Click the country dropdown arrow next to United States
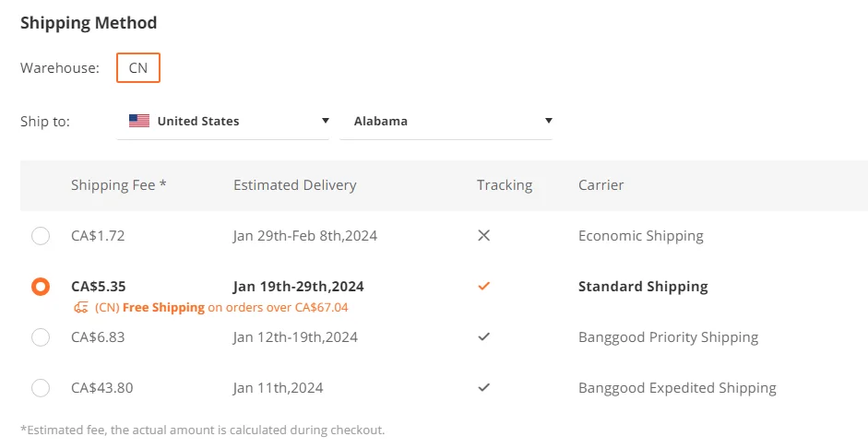This screenshot has height=448, width=868. click(x=325, y=121)
